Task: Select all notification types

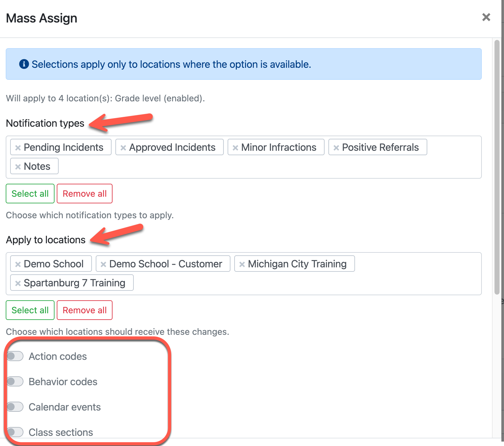Action: click(30, 194)
